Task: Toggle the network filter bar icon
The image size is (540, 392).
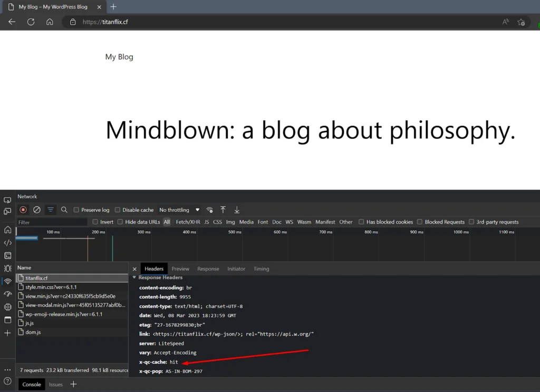Action: (x=51, y=210)
